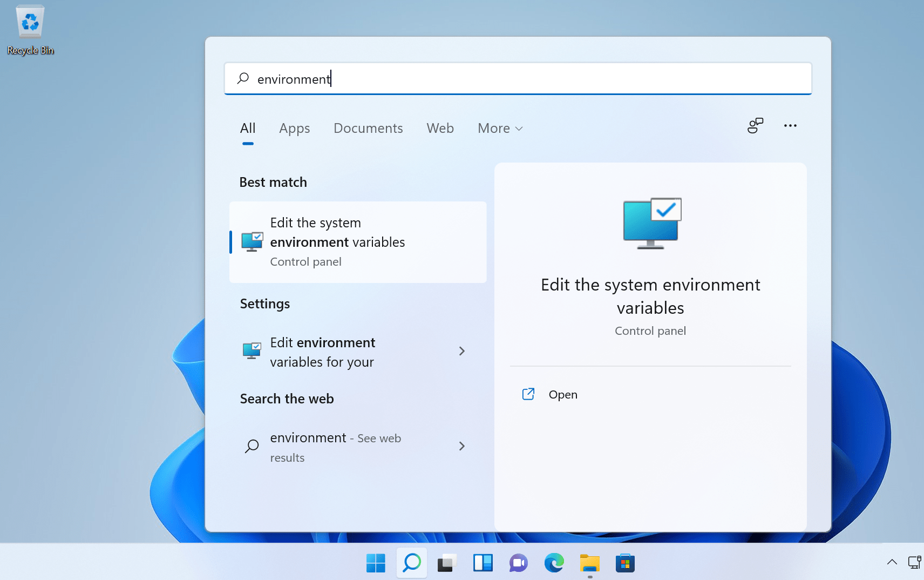The width and height of the screenshot is (924, 580).
Task: Expand Edit environment variables for your account
Action: (x=461, y=351)
